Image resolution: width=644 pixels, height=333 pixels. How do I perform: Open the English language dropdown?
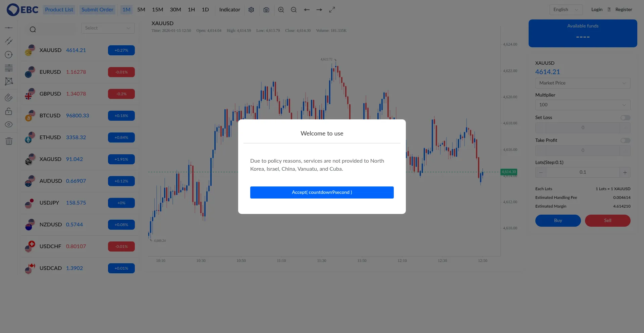(566, 10)
